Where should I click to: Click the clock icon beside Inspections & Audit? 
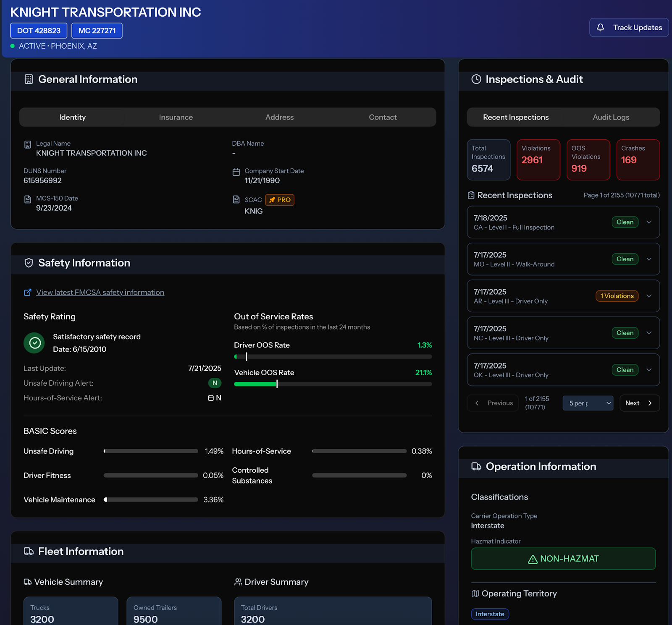tap(476, 79)
